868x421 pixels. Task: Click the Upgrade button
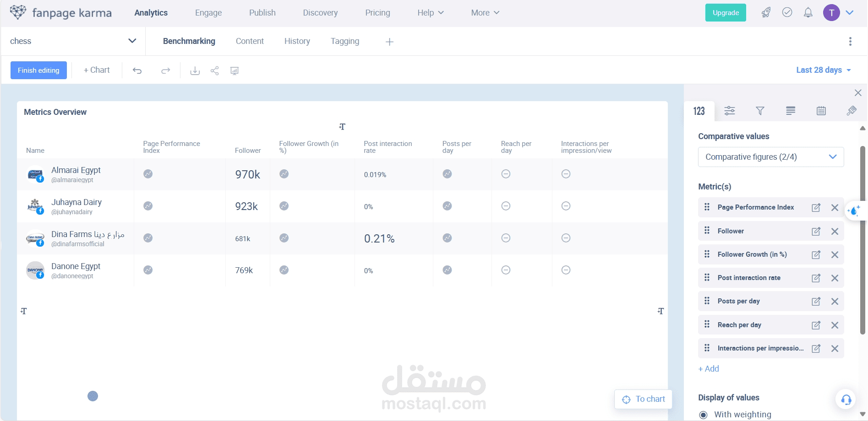click(726, 13)
